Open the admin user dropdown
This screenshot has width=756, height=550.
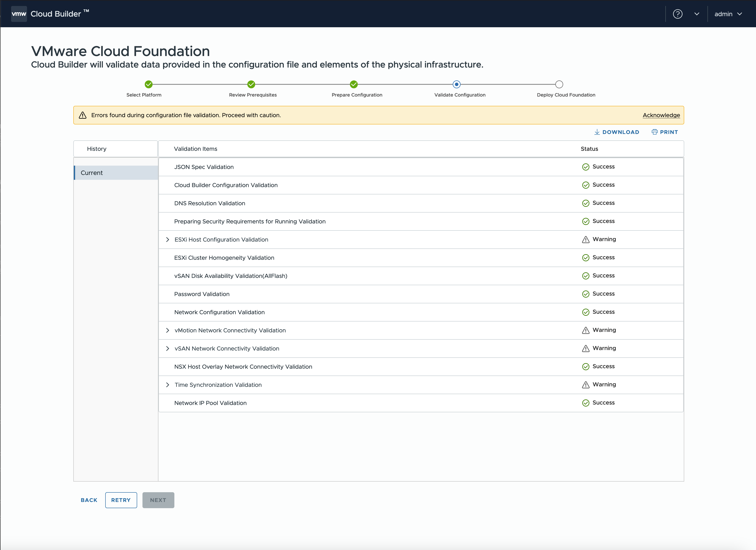tap(728, 14)
